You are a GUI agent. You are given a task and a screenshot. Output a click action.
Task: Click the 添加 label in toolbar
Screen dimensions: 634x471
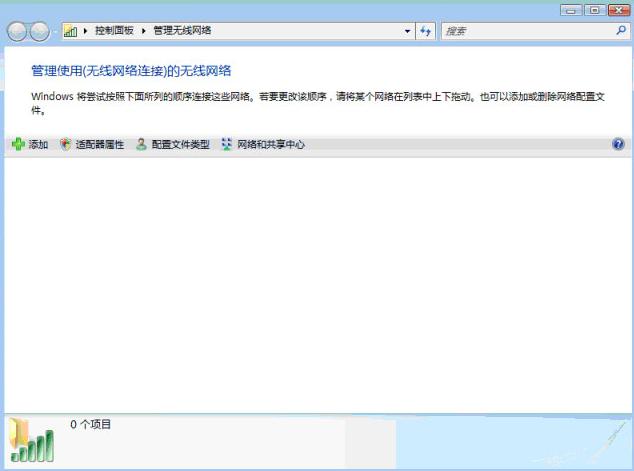[x=38, y=144]
